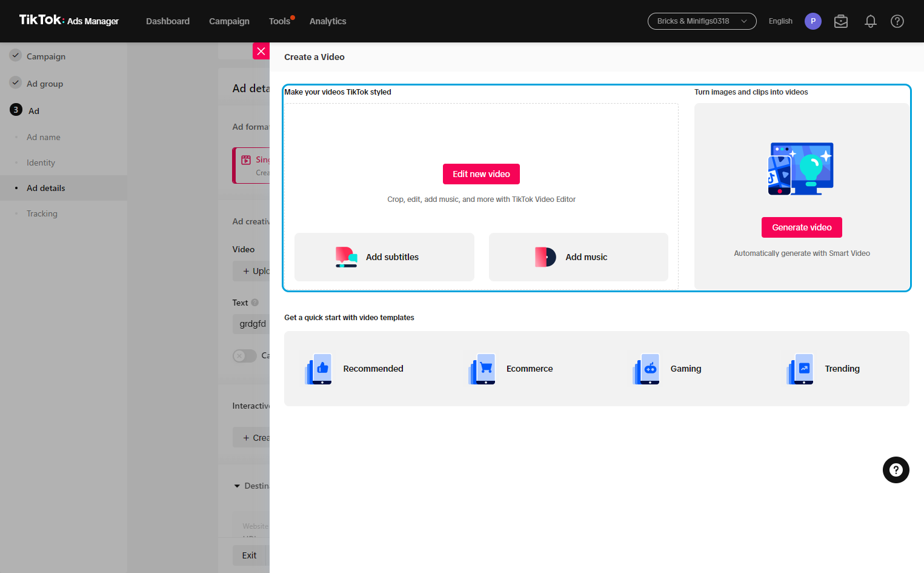Select Ad name in the sidebar

click(44, 137)
